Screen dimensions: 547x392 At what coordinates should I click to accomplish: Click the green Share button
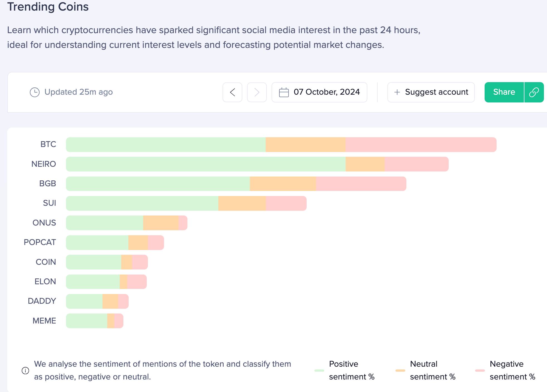[504, 92]
